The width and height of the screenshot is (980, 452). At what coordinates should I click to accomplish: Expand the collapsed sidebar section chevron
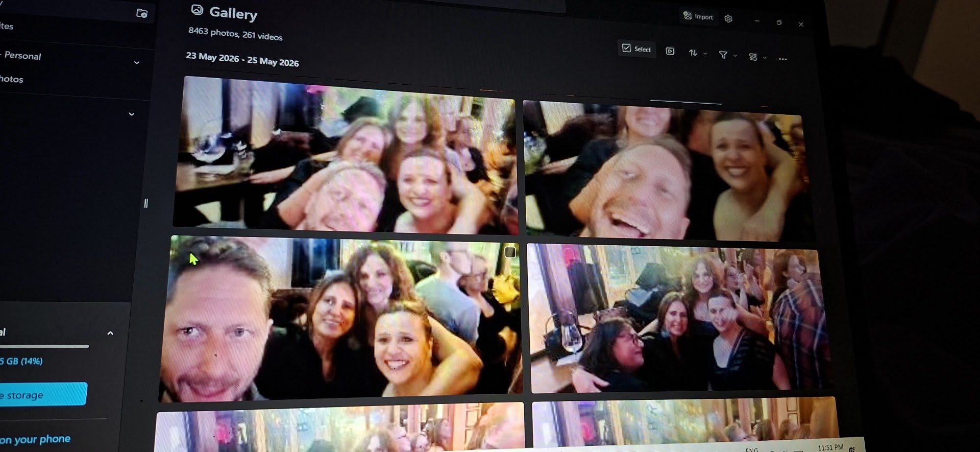[x=132, y=114]
